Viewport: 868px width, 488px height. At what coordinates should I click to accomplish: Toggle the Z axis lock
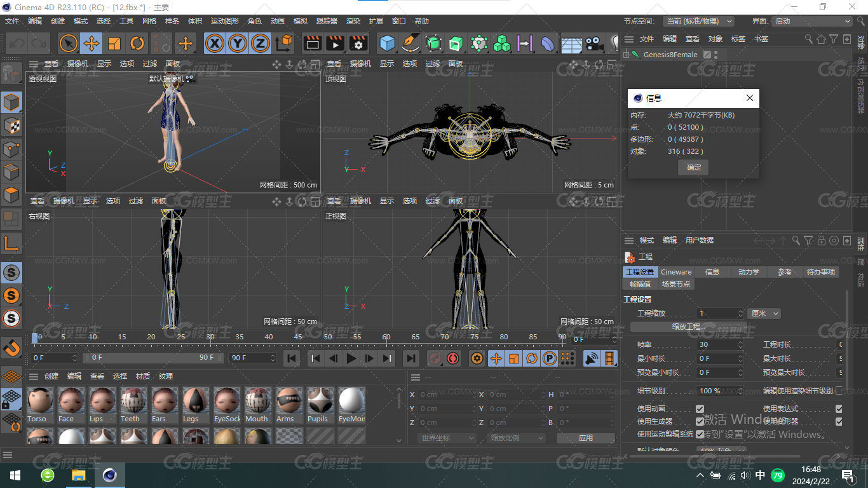coord(260,43)
